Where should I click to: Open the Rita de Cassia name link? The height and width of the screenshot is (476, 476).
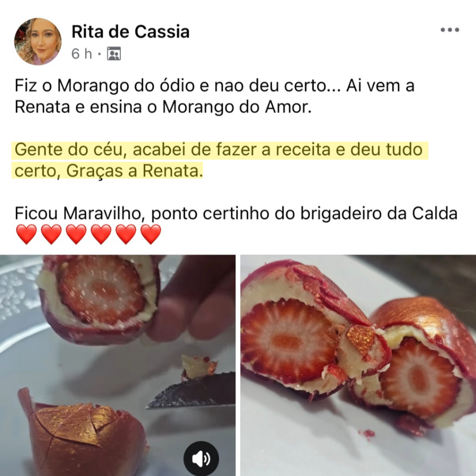pyautogui.click(x=131, y=32)
